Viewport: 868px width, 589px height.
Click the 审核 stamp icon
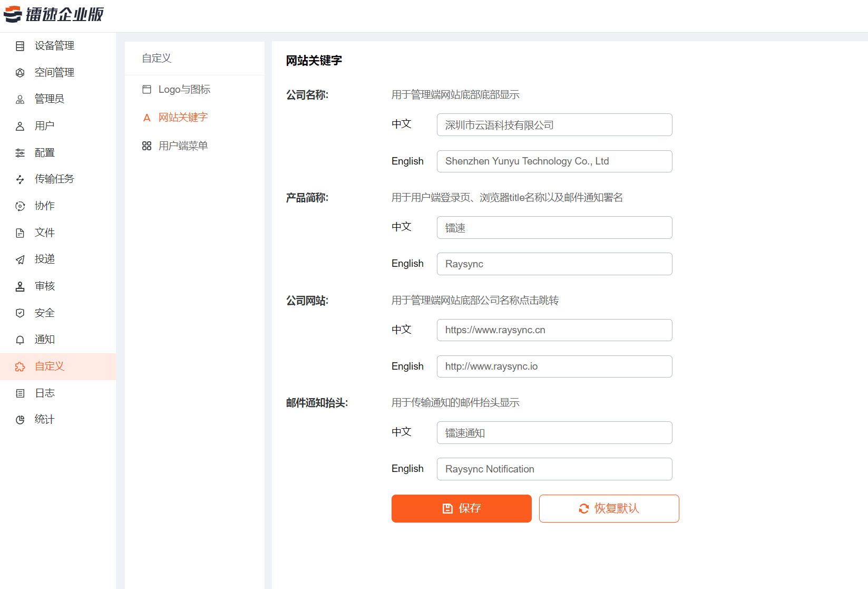pos(20,286)
